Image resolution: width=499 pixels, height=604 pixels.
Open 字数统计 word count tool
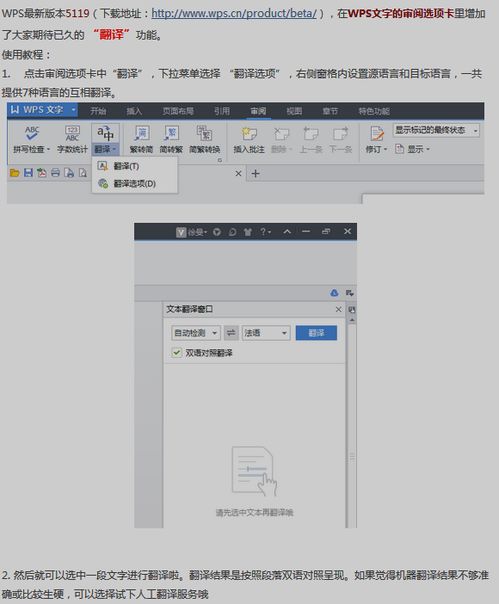click(x=72, y=139)
